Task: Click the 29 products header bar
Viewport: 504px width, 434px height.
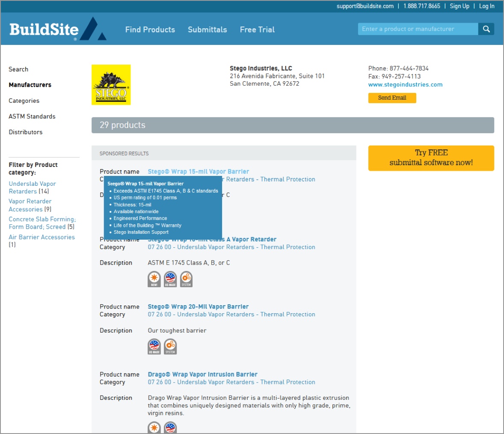Action: 293,125
